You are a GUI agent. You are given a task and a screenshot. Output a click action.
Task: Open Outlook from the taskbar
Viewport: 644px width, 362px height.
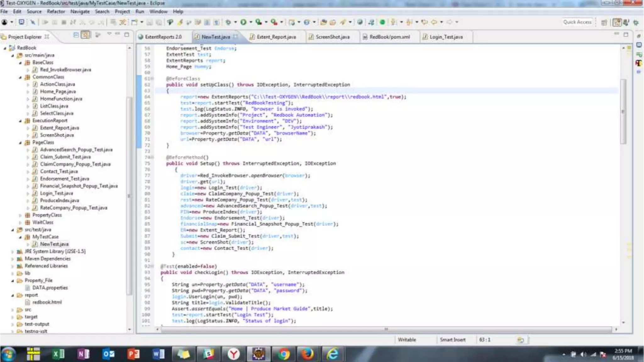(109, 354)
